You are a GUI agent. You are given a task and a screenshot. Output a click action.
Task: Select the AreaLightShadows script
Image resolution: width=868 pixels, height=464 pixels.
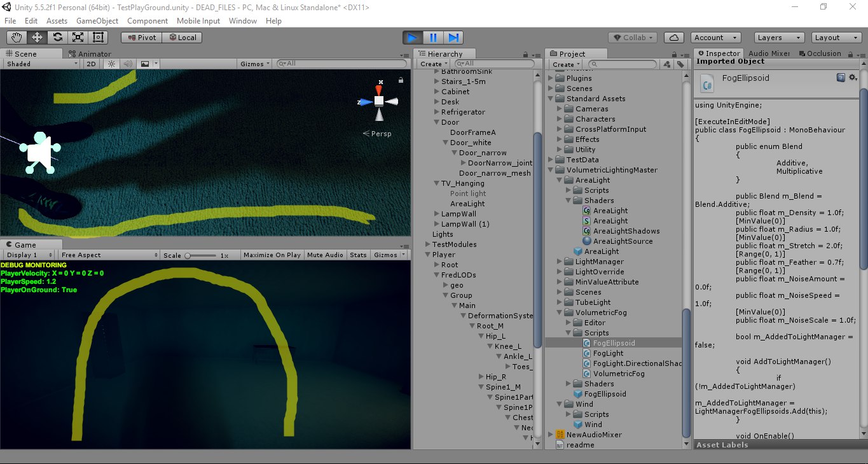point(626,231)
